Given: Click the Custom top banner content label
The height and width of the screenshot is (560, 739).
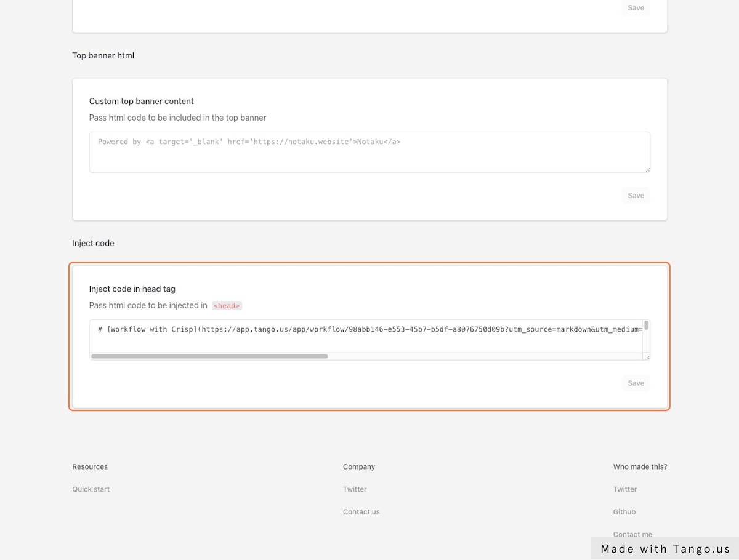Looking at the screenshot, I should coord(142,101).
